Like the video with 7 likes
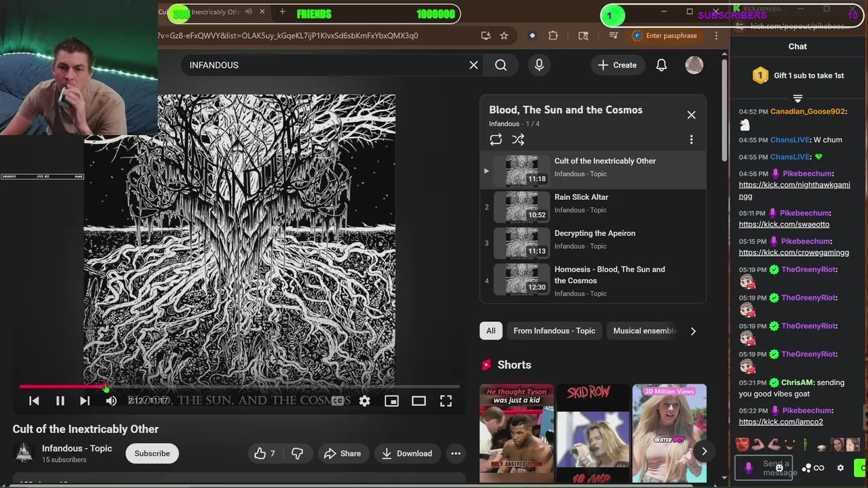Image resolution: width=868 pixels, height=488 pixels. pos(264,453)
